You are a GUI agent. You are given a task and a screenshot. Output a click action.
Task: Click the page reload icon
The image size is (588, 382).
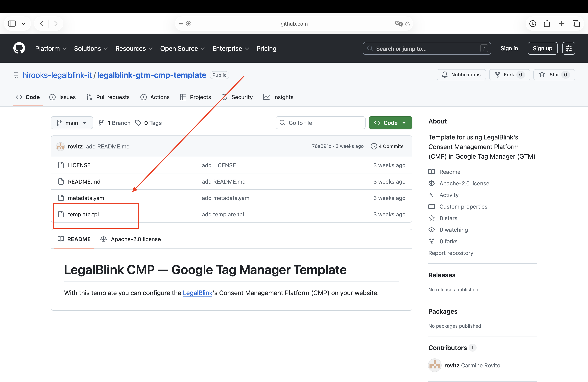tap(408, 24)
